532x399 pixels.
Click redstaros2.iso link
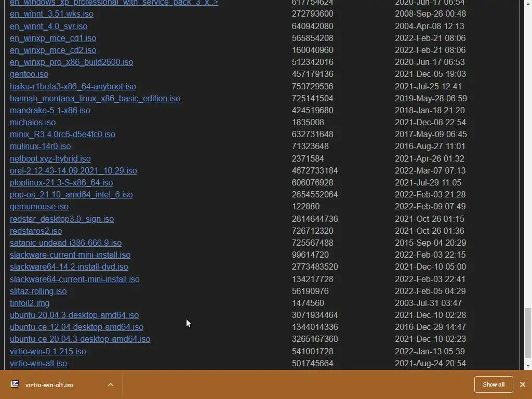[x=36, y=231]
